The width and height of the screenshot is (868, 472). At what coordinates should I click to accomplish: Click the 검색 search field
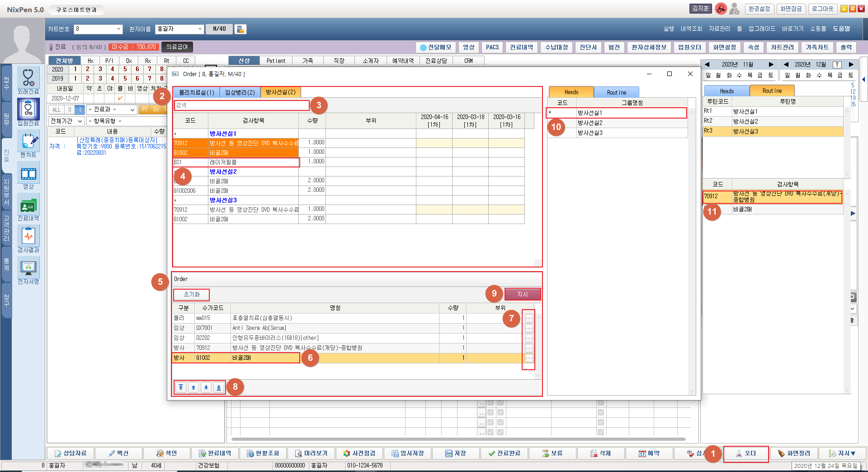coord(241,105)
